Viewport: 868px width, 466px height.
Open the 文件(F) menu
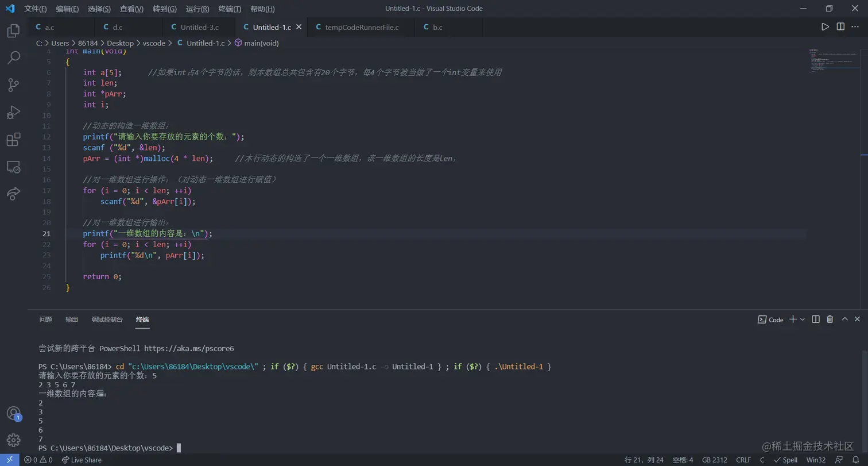coord(36,9)
